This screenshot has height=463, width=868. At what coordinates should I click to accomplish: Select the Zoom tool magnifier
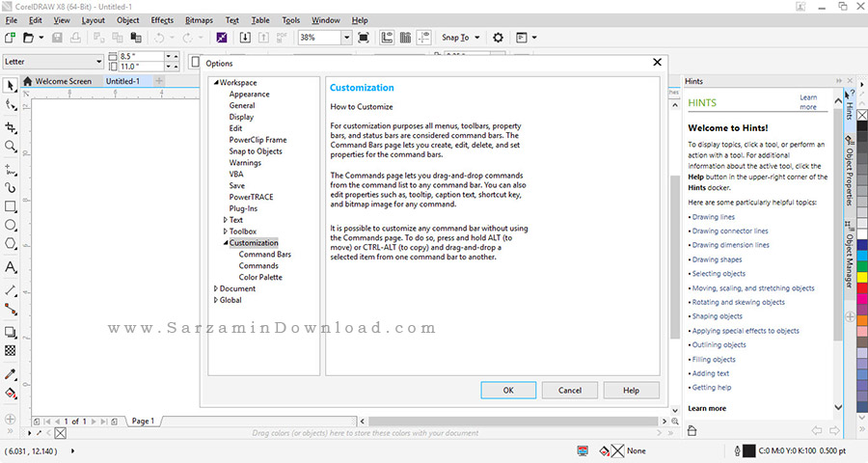[10, 147]
